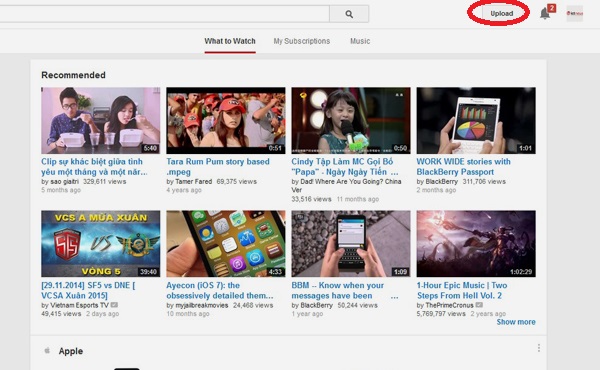Click the Apple channel logo icon
The height and width of the screenshot is (370, 600).
(47, 350)
